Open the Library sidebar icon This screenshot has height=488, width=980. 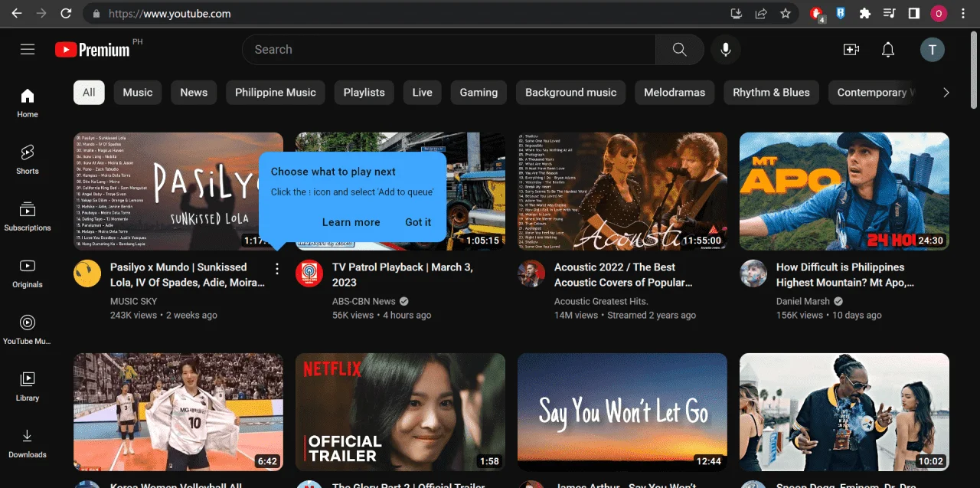[x=28, y=386]
